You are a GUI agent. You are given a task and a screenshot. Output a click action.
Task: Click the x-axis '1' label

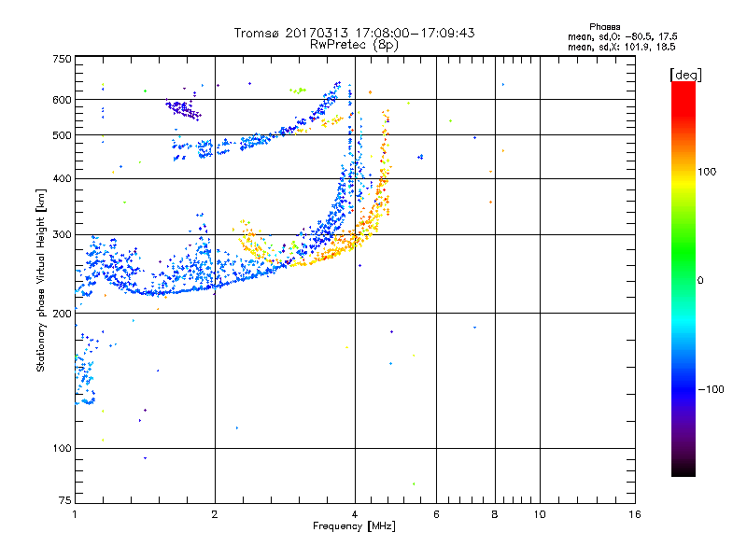click(75, 514)
